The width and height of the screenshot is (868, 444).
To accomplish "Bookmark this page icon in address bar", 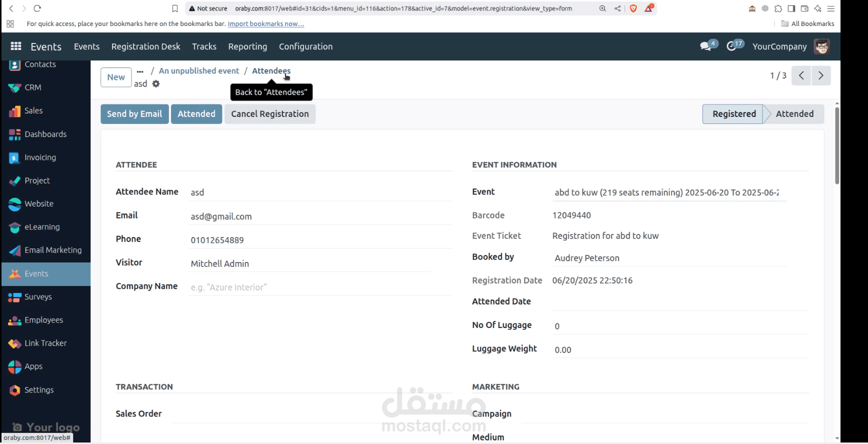I will tap(174, 8).
